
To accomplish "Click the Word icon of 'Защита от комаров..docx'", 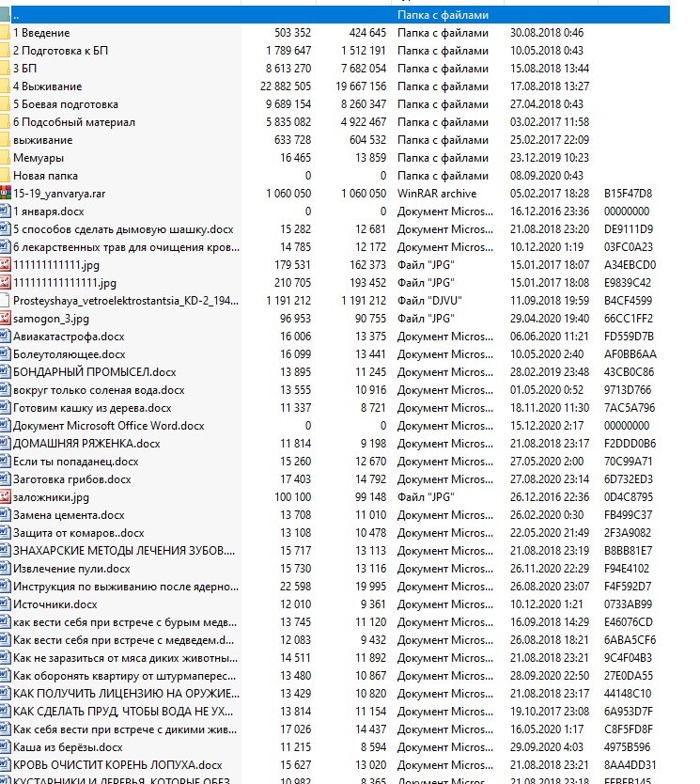I will [x=5, y=533].
